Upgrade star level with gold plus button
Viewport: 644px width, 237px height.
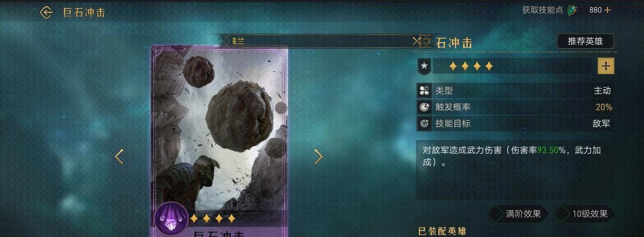click(606, 65)
